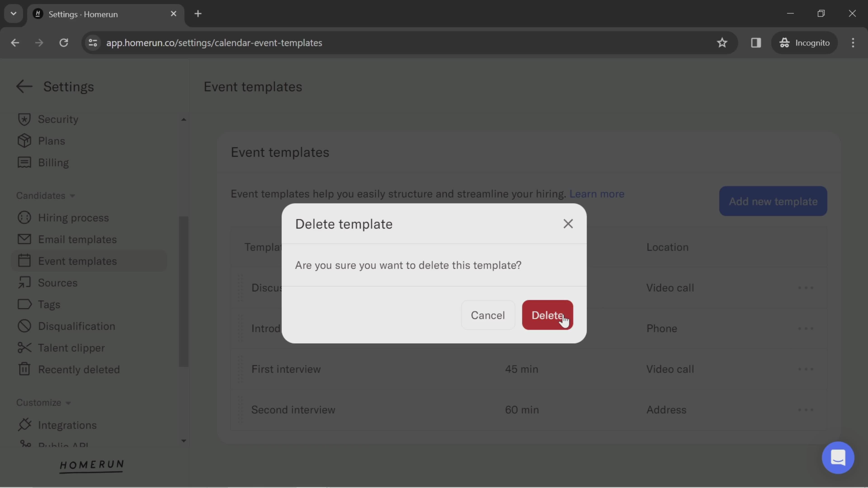The height and width of the screenshot is (488, 868).
Task: Close the Delete template dialog with X
Action: click(568, 224)
